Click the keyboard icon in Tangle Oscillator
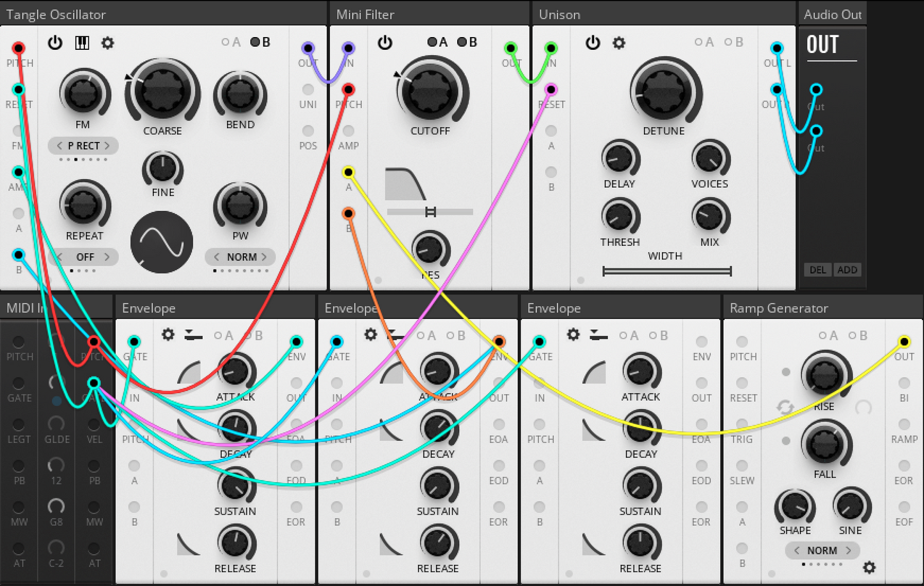 pyautogui.click(x=82, y=43)
